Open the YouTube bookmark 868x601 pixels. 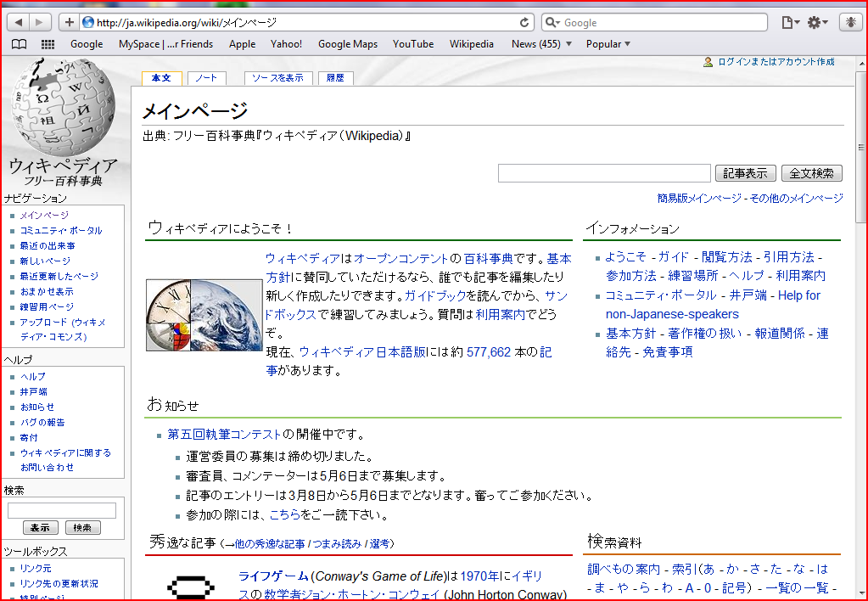point(413,44)
